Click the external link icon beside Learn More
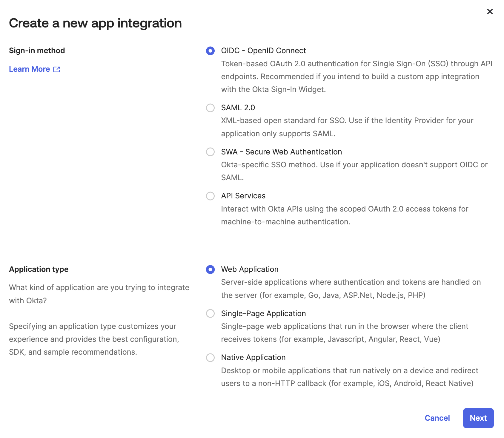 coord(57,69)
